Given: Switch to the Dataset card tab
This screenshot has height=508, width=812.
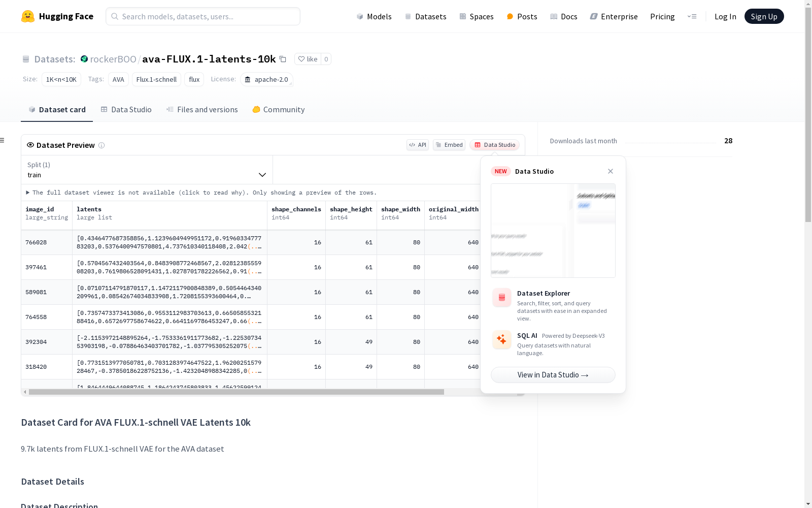Looking at the screenshot, I should pyautogui.click(x=57, y=110).
